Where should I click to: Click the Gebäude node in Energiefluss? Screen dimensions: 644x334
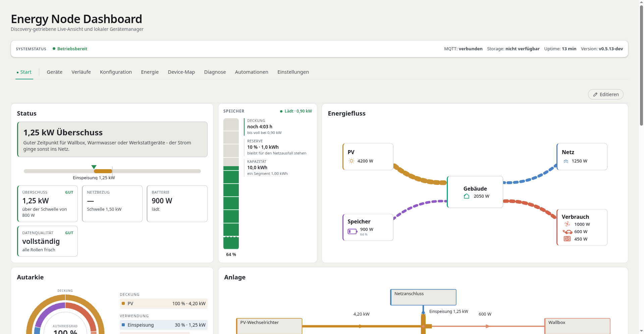475,192
